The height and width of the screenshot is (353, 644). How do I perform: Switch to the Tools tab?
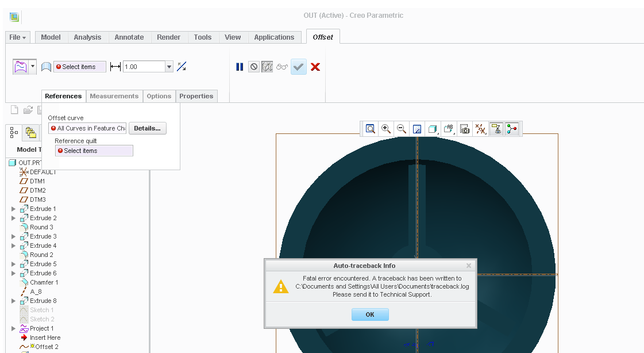pos(203,37)
